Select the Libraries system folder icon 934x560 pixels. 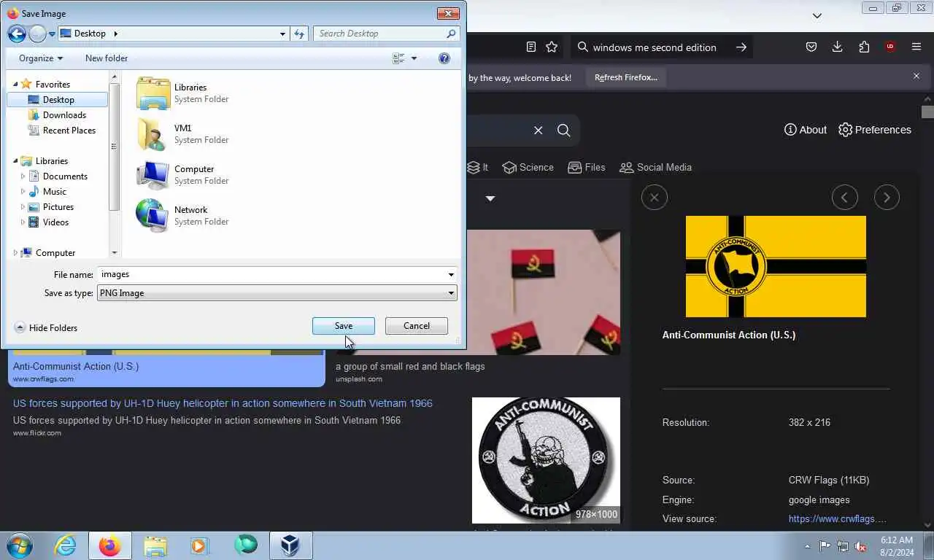(153, 93)
